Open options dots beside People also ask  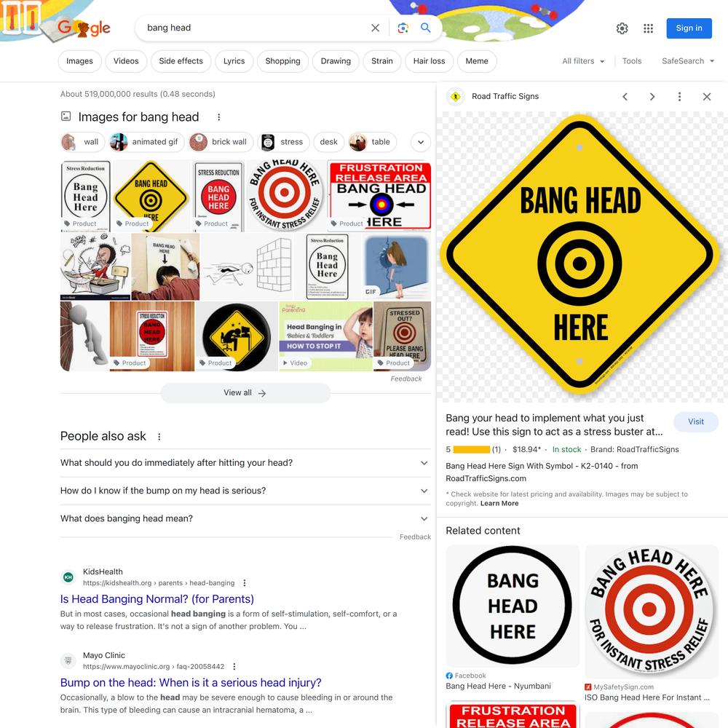coord(159,436)
